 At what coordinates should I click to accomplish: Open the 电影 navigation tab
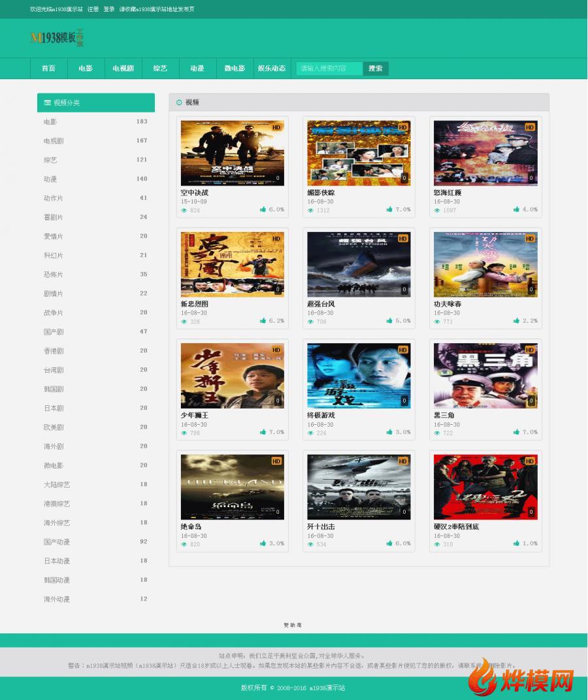tap(86, 69)
